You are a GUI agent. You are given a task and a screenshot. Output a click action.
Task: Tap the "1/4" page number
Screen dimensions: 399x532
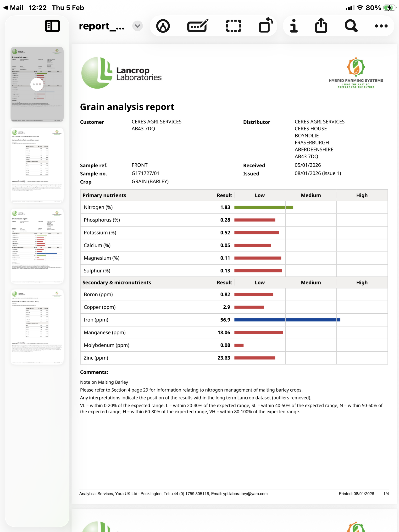pos(386,494)
